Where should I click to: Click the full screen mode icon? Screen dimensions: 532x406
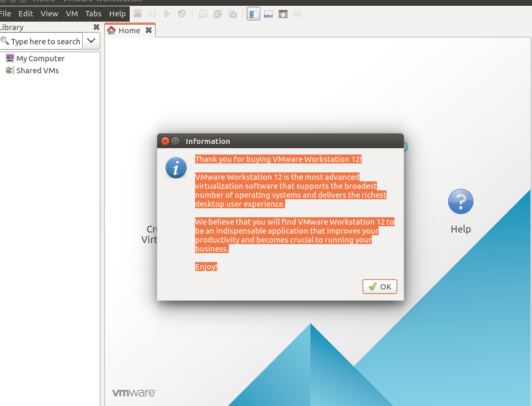click(x=283, y=14)
